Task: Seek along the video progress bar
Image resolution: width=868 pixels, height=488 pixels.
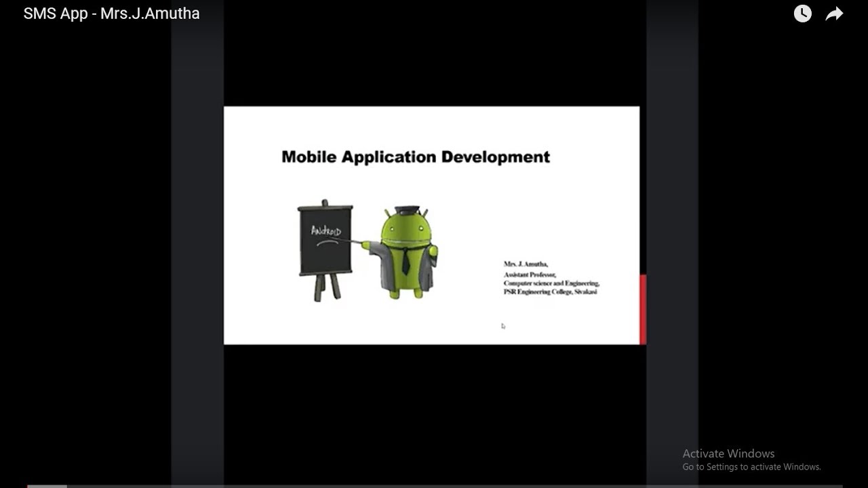Action: click(x=434, y=485)
